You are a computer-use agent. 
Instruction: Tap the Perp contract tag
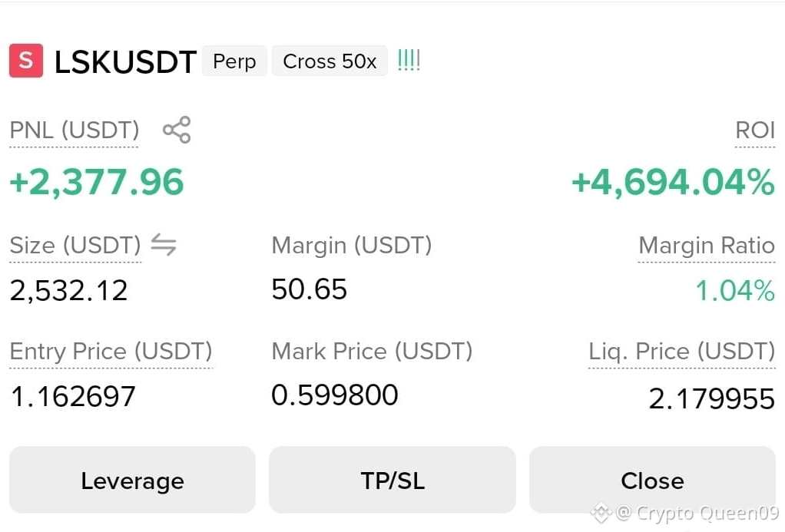pos(234,61)
